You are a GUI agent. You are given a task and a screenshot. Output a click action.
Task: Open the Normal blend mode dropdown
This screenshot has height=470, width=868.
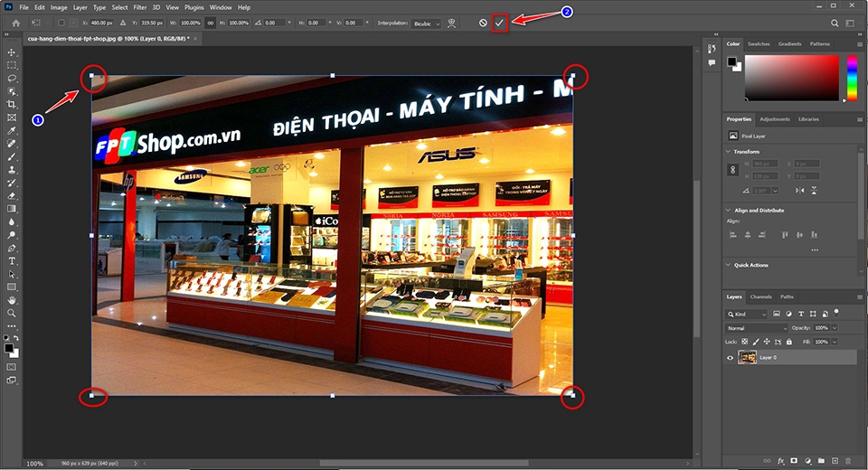click(x=756, y=328)
